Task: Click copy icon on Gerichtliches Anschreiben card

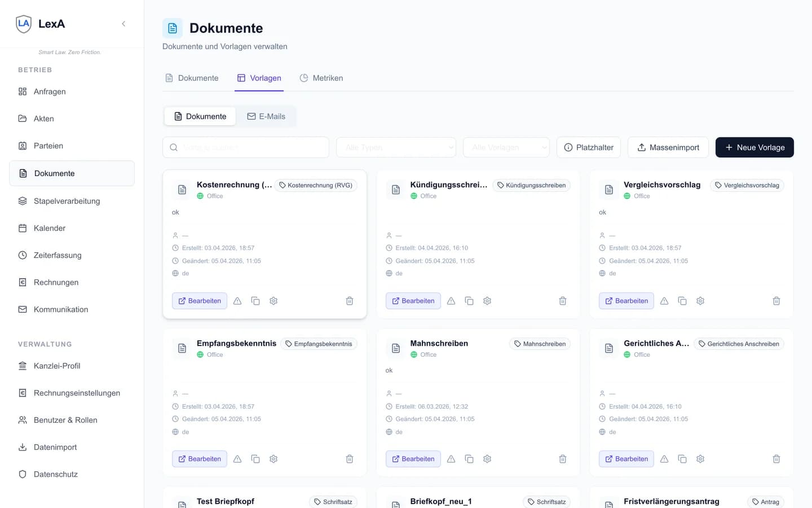Action: [682, 459]
